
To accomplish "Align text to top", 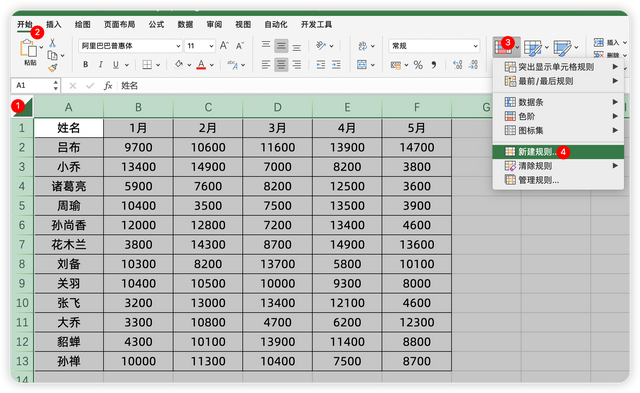I will click(266, 45).
